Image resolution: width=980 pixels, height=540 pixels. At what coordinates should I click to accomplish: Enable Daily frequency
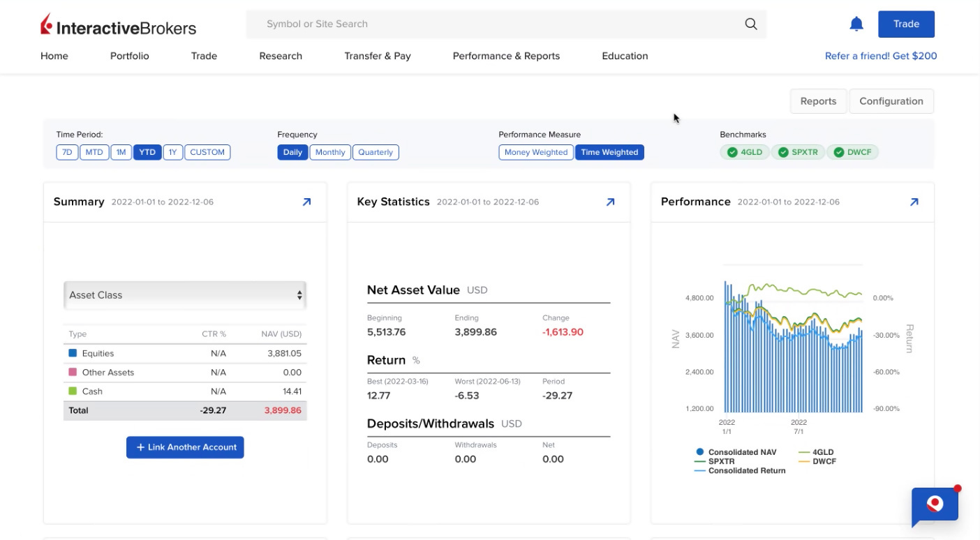292,151
